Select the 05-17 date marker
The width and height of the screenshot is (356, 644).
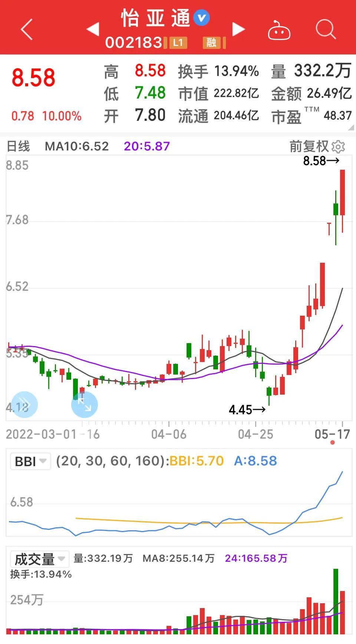332,434
